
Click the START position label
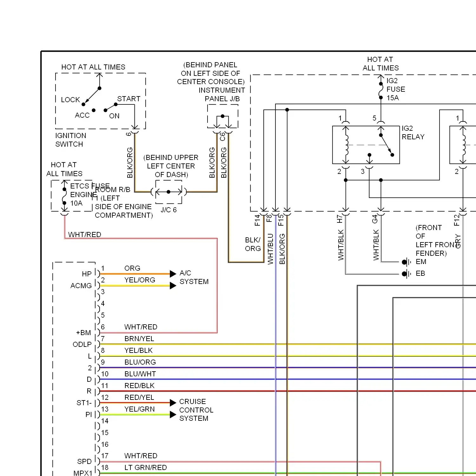click(x=129, y=99)
